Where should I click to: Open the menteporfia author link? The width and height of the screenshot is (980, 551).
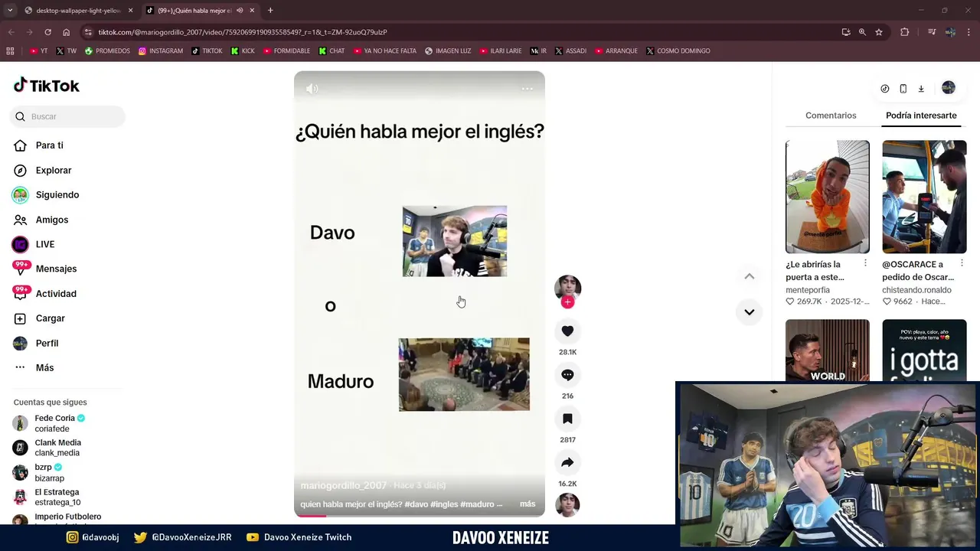(x=808, y=290)
